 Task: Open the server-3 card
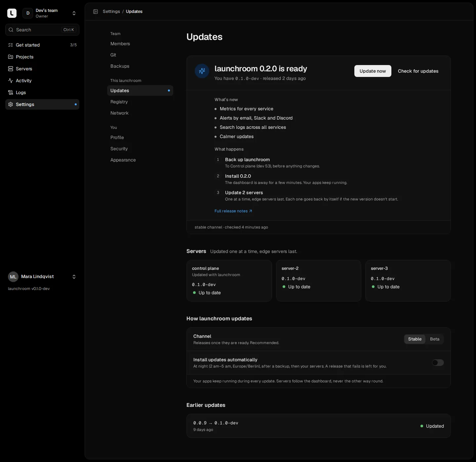coord(408,281)
